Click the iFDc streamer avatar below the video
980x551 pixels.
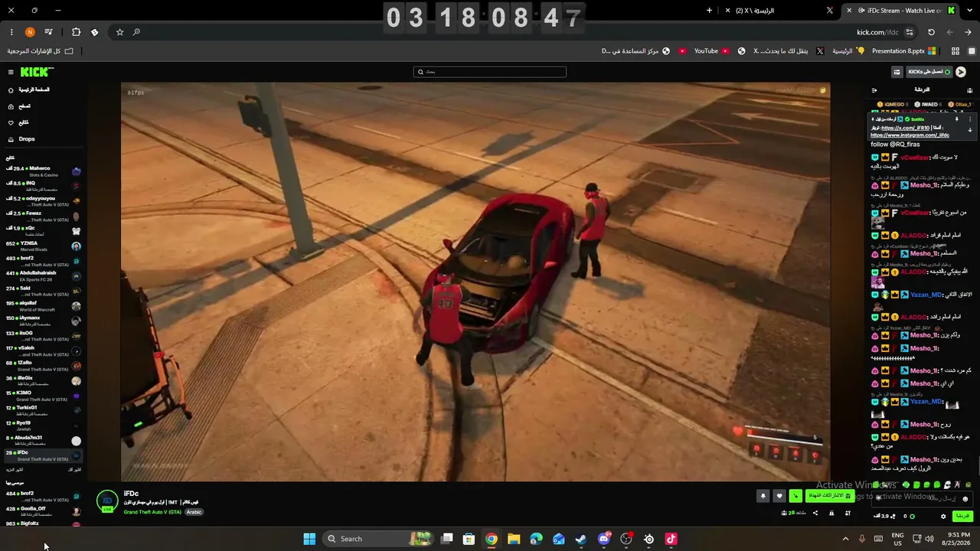tap(107, 501)
